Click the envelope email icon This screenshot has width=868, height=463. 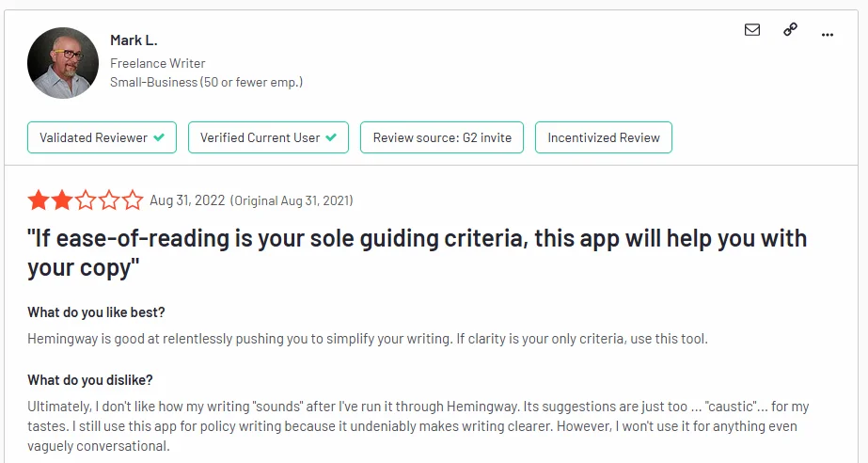[x=752, y=30]
